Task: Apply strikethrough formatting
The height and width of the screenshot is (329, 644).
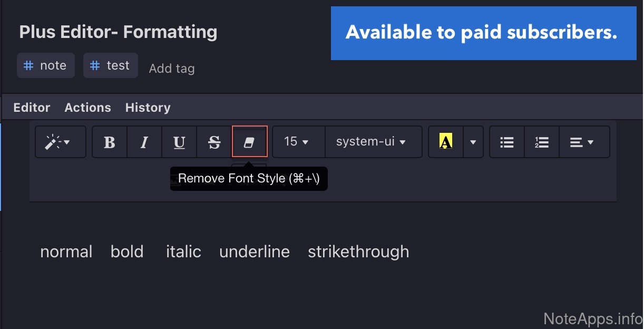Action: click(214, 142)
